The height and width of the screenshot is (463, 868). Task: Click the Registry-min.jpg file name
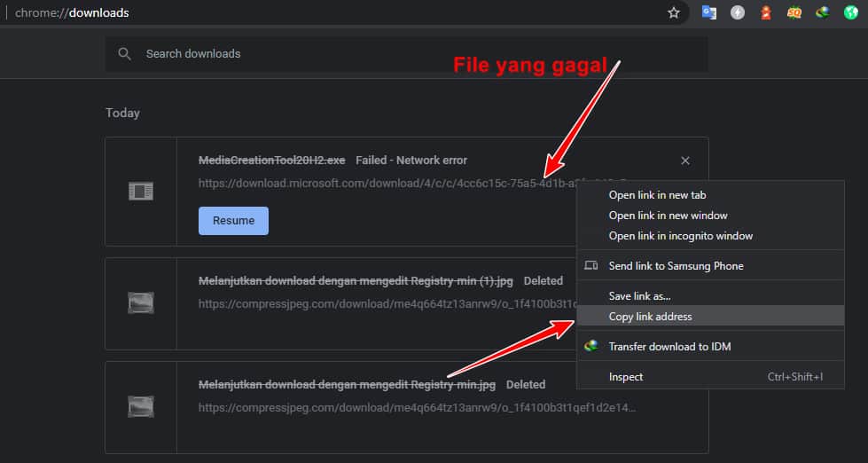(347, 385)
